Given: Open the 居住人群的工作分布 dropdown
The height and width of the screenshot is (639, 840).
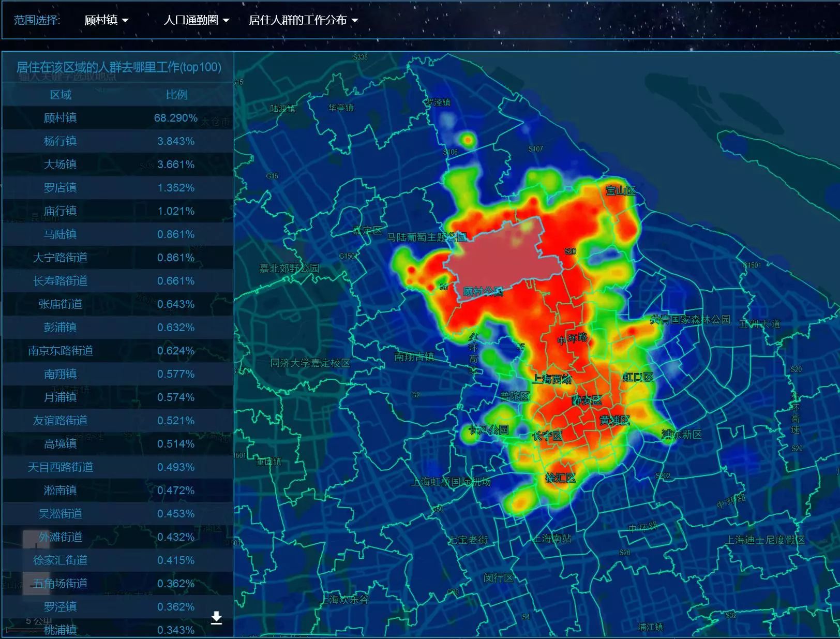Looking at the screenshot, I should click(x=303, y=20).
